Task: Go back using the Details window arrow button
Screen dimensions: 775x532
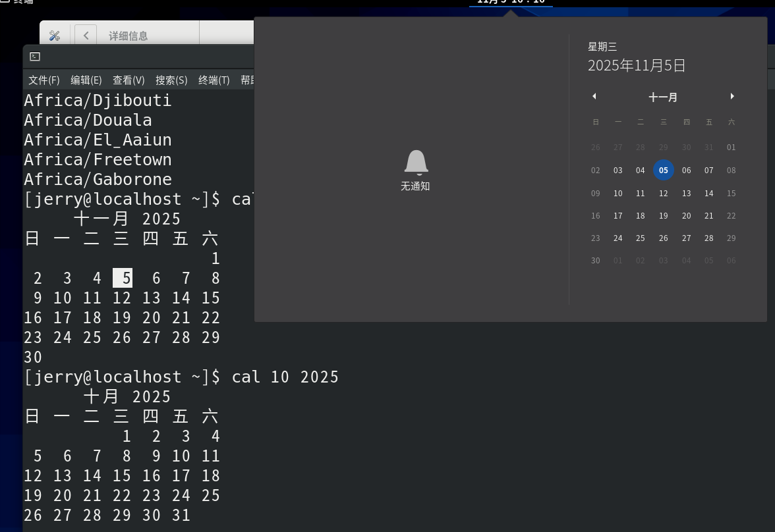Action: 86,35
